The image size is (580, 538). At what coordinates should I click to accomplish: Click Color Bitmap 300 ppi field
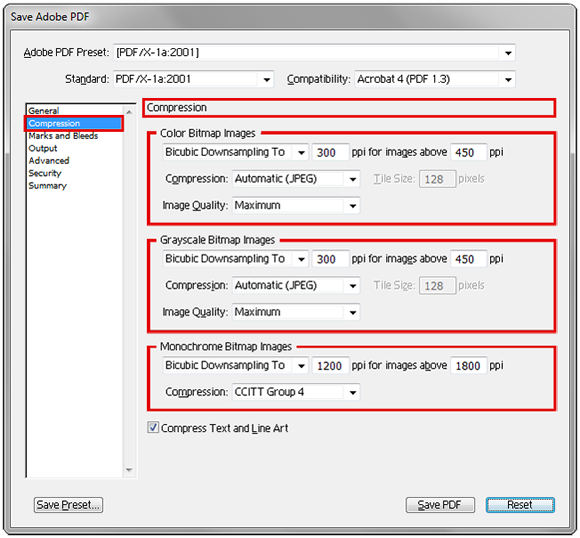[x=330, y=152]
